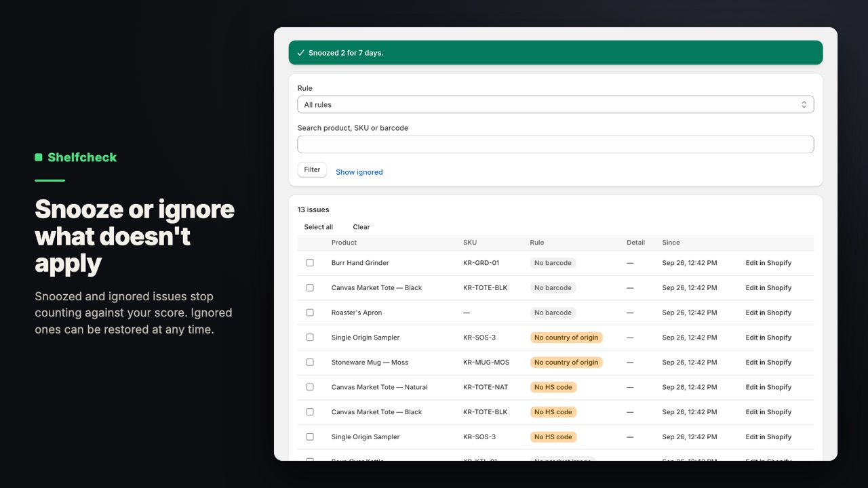Follow Edit in Shopify for Stoneware Mug — Moss
The height and width of the screenshot is (488, 868).
(x=768, y=363)
